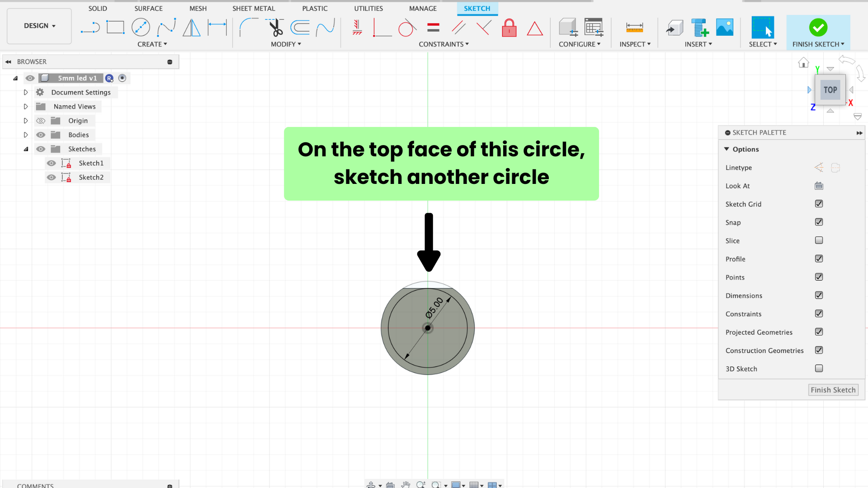Select the Horizontal/Vertical constraint icon
The height and width of the screenshot is (488, 868).
click(x=357, y=28)
